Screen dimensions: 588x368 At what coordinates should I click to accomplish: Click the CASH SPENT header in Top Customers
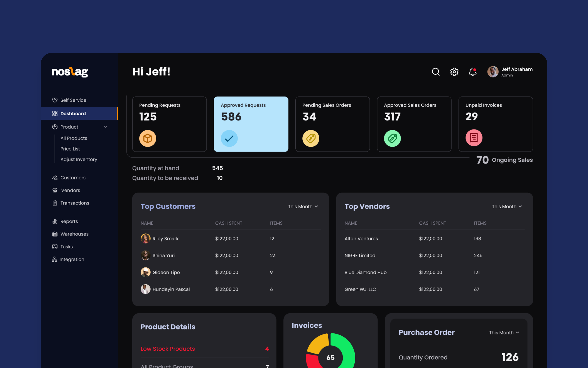228,223
